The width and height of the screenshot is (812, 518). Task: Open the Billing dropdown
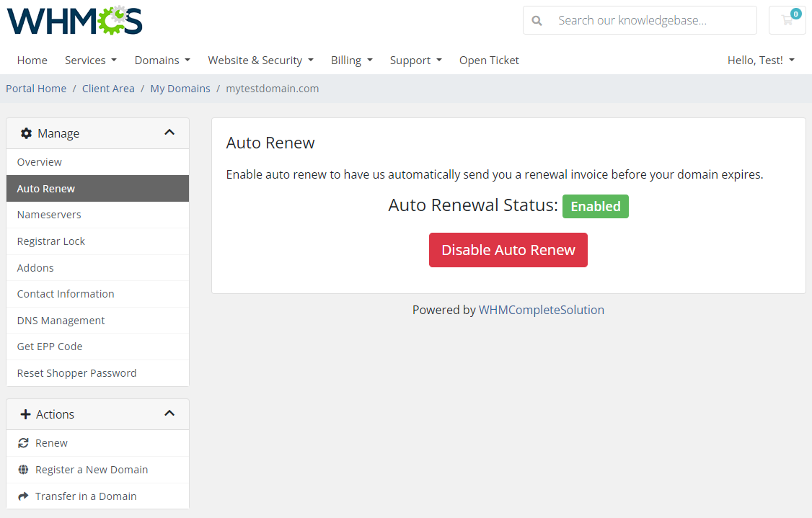pyautogui.click(x=351, y=60)
